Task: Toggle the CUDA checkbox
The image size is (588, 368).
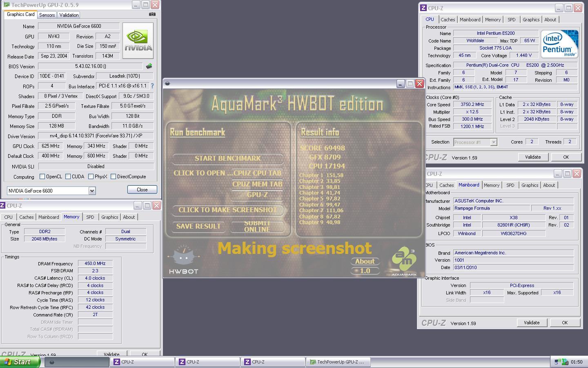Action: coord(68,177)
